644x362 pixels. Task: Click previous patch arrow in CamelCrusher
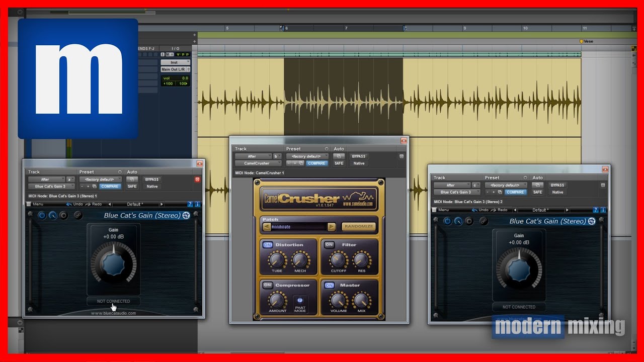click(x=267, y=227)
